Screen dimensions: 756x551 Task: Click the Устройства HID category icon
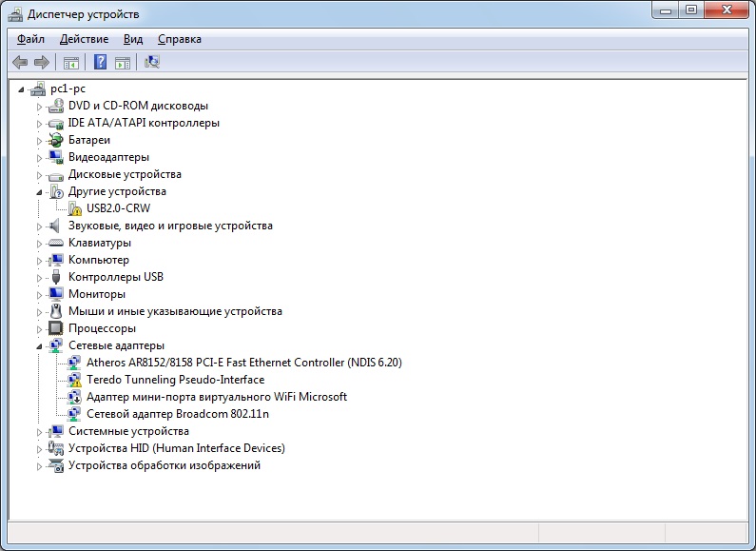[x=56, y=448]
